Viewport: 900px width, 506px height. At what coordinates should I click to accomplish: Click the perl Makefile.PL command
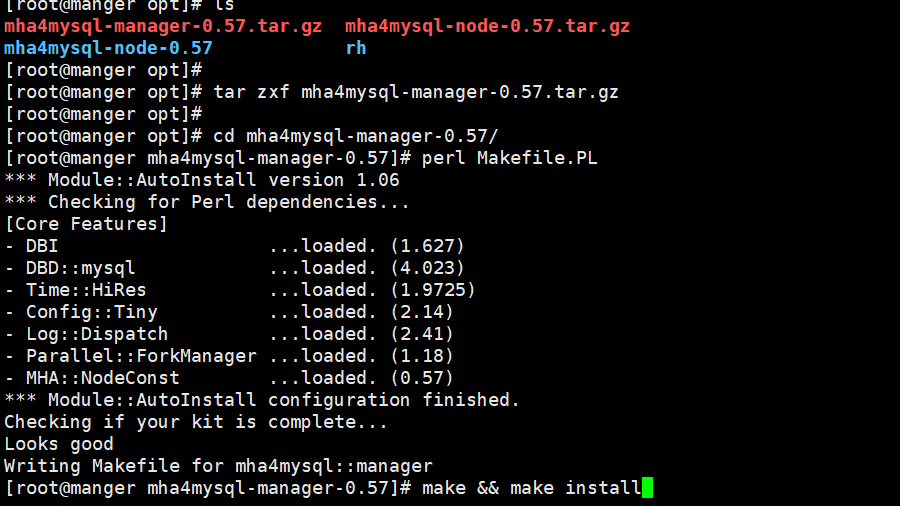tap(510, 158)
